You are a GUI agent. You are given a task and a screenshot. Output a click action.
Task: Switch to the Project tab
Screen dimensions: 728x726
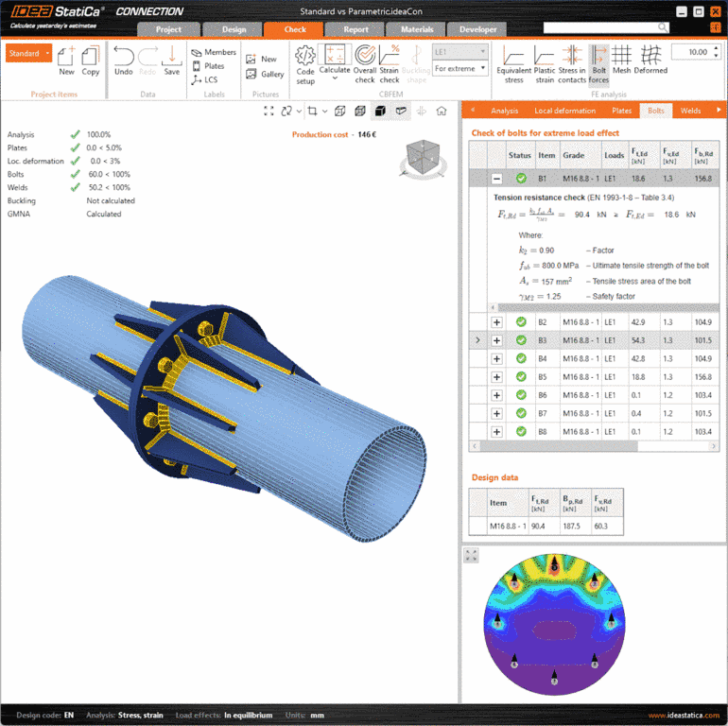click(168, 29)
